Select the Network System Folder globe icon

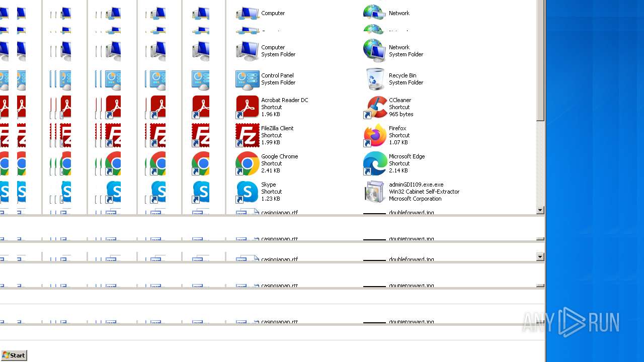click(375, 51)
